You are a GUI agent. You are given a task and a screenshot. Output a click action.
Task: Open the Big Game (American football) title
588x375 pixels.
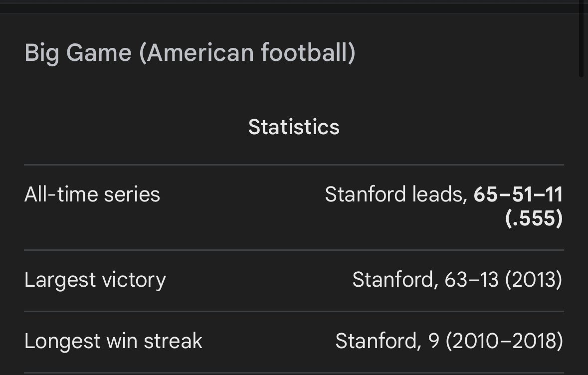(190, 52)
